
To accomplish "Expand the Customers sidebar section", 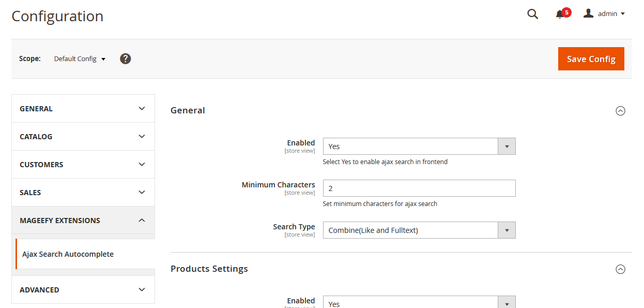I will 83,165.
